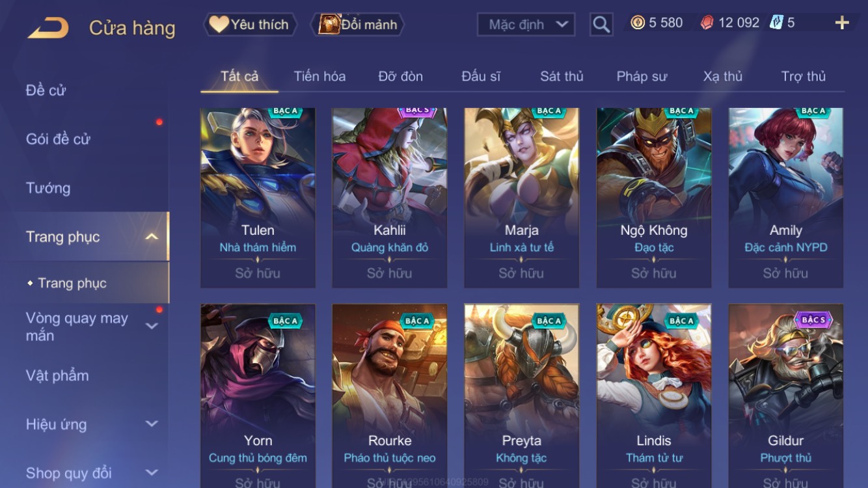Open the Mặc định sort dropdown
Screen dimensions: 868x488
526,25
